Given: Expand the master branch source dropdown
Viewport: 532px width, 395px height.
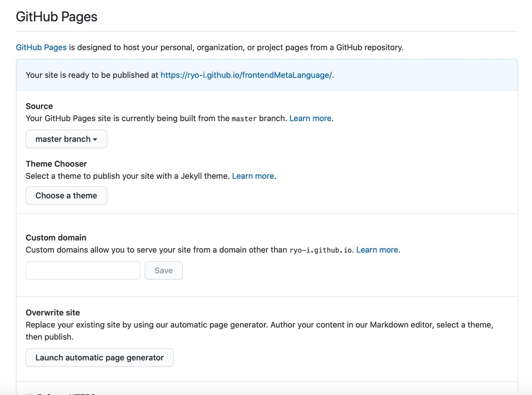Looking at the screenshot, I should click(x=66, y=139).
